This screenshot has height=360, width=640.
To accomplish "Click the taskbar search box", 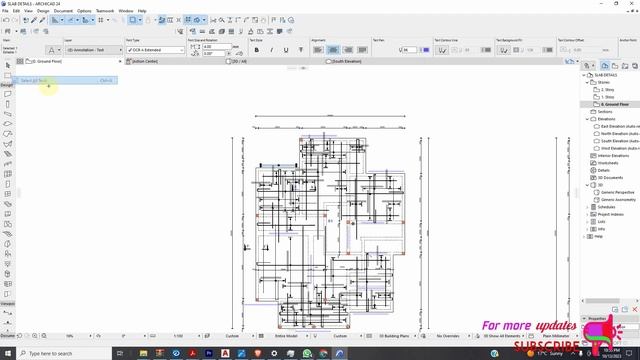I will coord(64,353).
